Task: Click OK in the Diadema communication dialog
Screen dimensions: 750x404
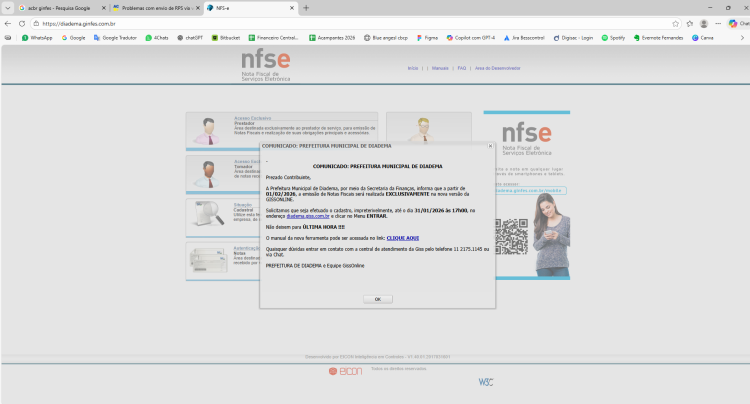Action: [x=377, y=299]
